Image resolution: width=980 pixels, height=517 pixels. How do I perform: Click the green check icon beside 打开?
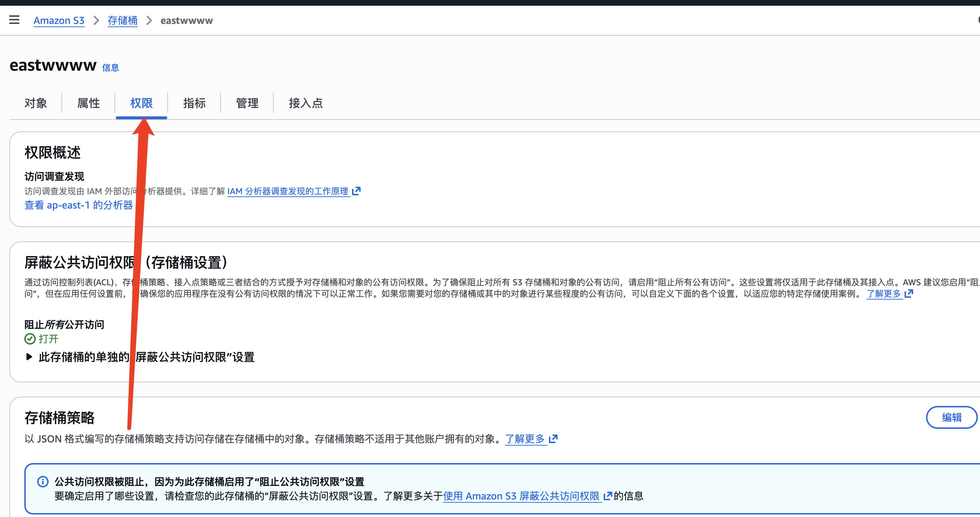[x=30, y=339]
